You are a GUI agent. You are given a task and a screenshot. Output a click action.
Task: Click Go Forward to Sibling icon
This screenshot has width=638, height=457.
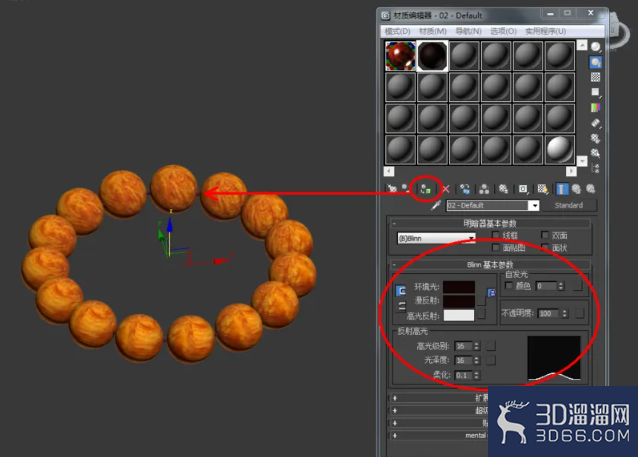[x=591, y=189]
